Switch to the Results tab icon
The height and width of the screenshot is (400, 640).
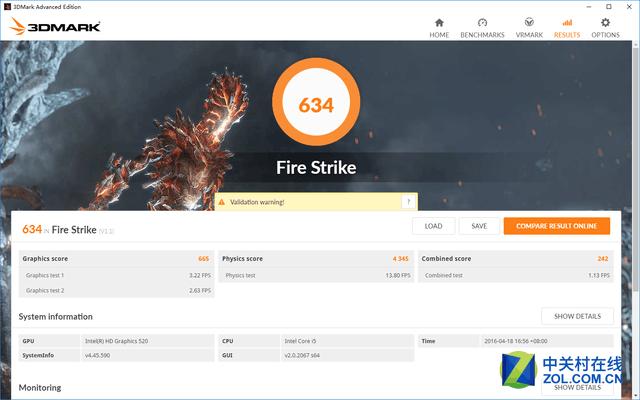(x=567, y=23)
